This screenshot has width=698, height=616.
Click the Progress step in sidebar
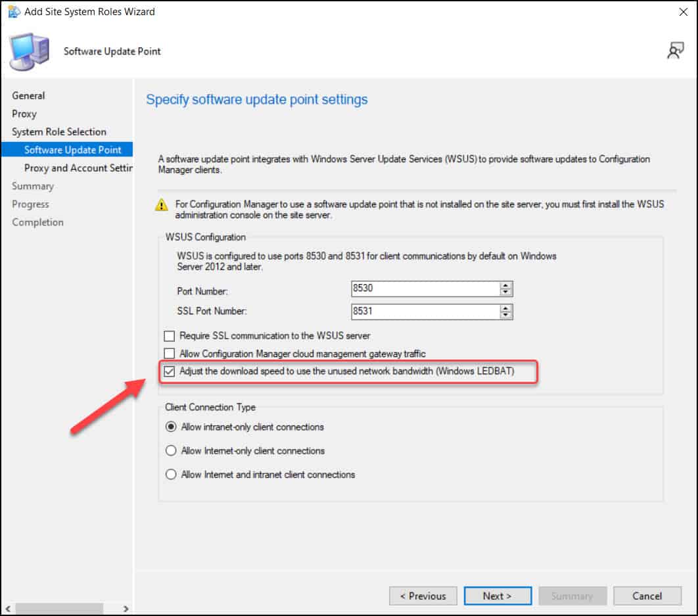point(31,204)
